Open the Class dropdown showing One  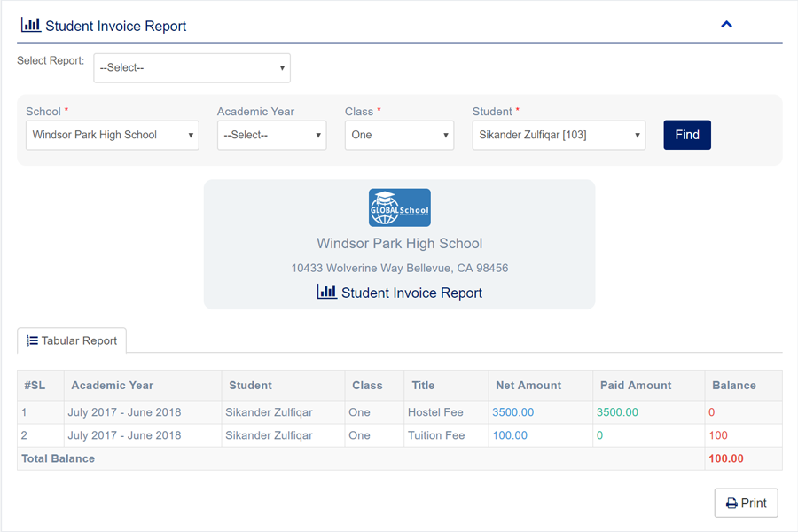point(400,135)
